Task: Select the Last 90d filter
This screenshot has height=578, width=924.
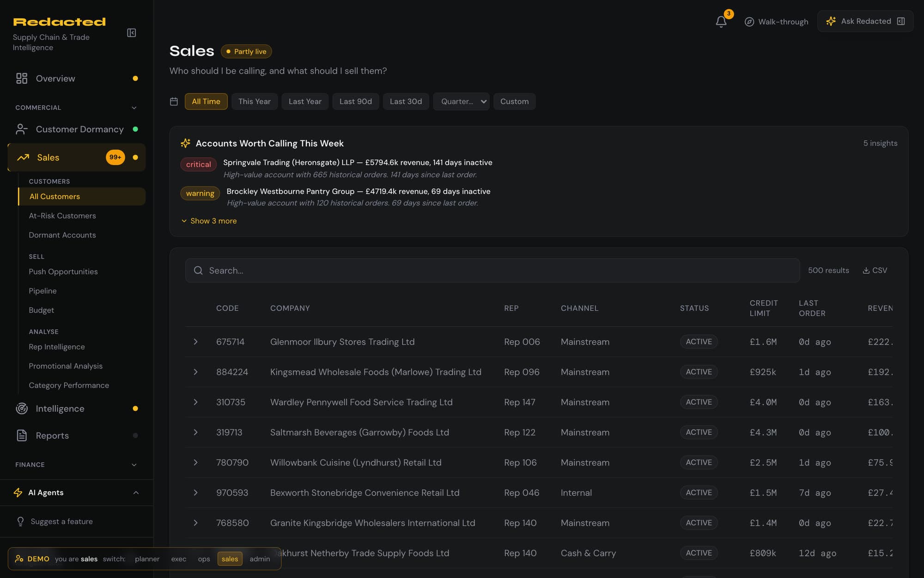Action: 356,101
